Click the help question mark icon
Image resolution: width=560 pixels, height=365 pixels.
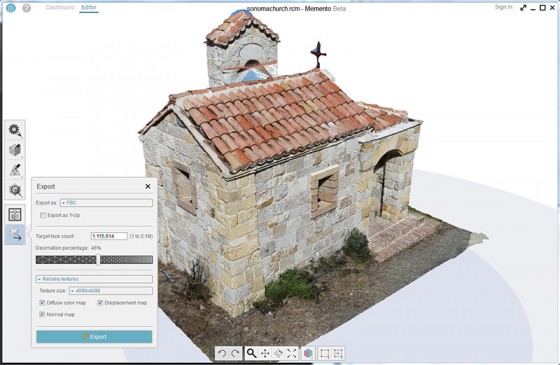(26, 8)
